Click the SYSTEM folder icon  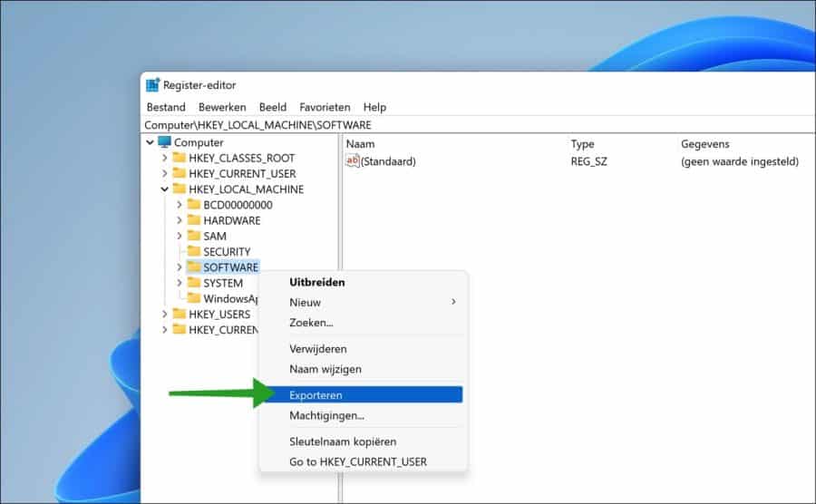pyautogui.click(x=194, y=283)
